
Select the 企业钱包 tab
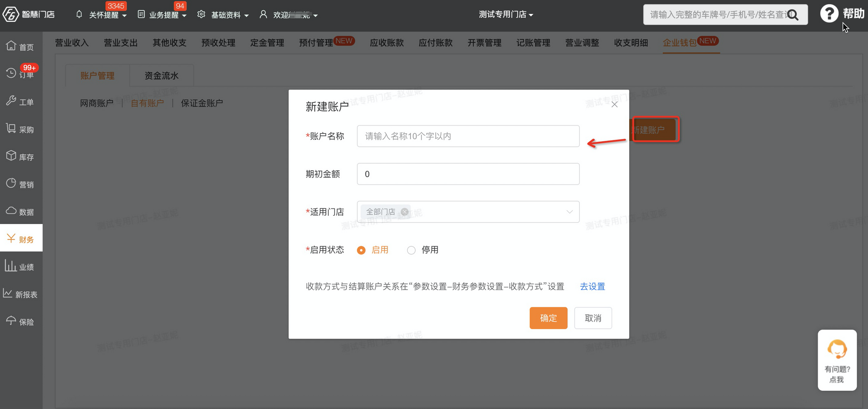click(680, 43)
